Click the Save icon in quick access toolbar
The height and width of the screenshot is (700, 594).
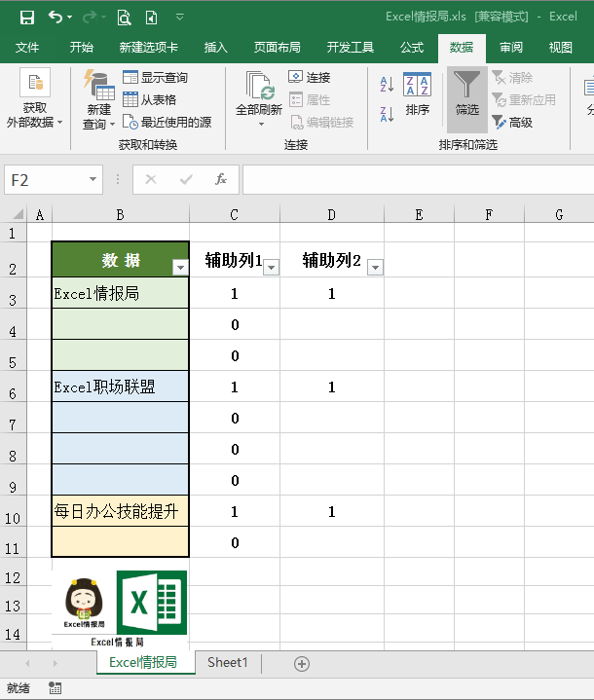click(27, 18)
